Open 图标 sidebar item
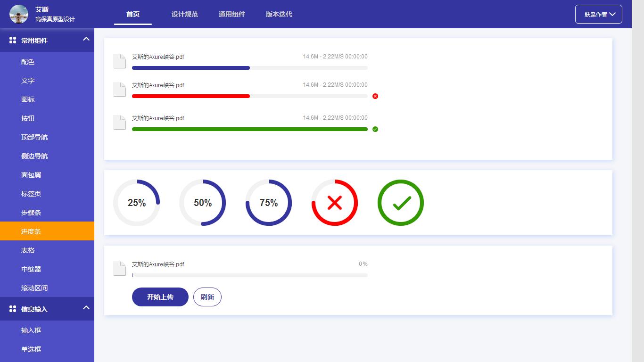This screenshot has height=362, width=644. 47,99
